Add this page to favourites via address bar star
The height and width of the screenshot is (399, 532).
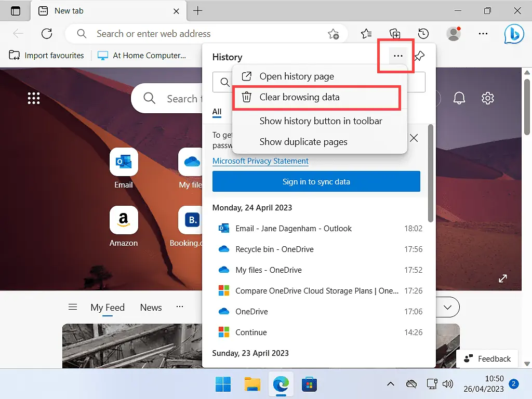(334, 33)
